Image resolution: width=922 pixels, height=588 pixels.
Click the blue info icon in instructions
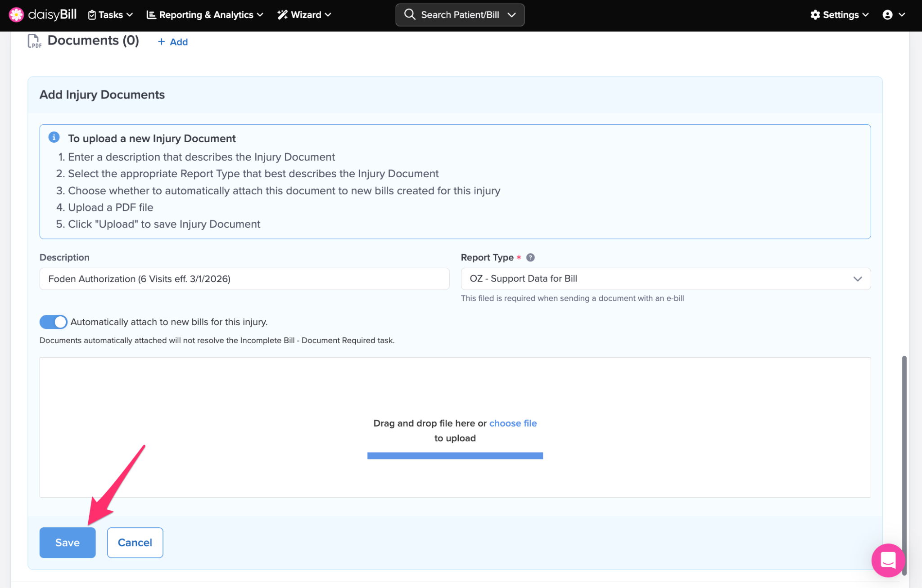(x=54, y=137)
